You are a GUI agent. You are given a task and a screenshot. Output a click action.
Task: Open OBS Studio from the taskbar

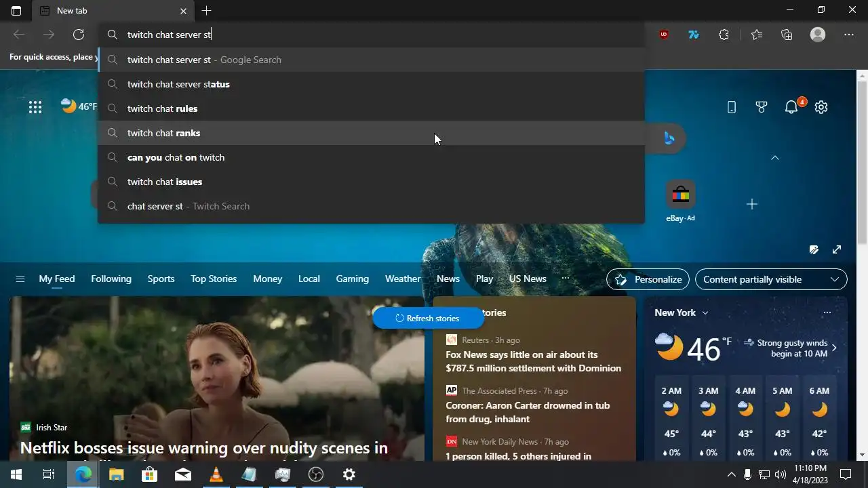(316, 474)
